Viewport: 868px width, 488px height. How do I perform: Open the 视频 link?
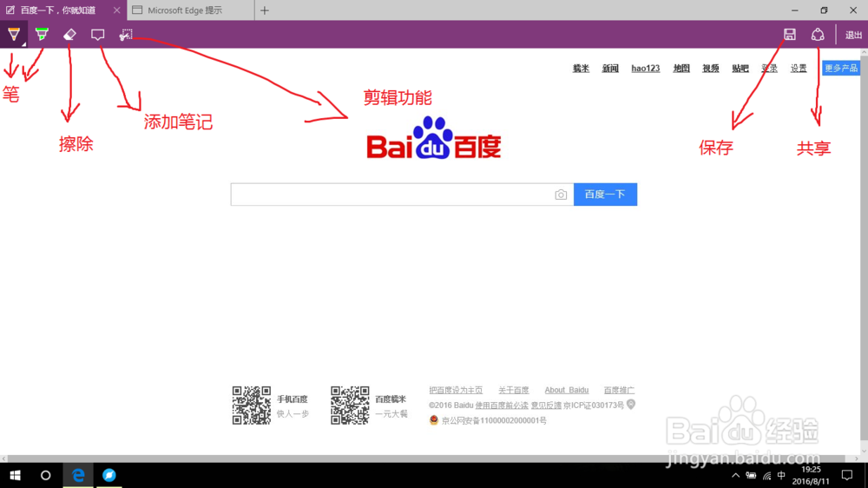point(711,68)
